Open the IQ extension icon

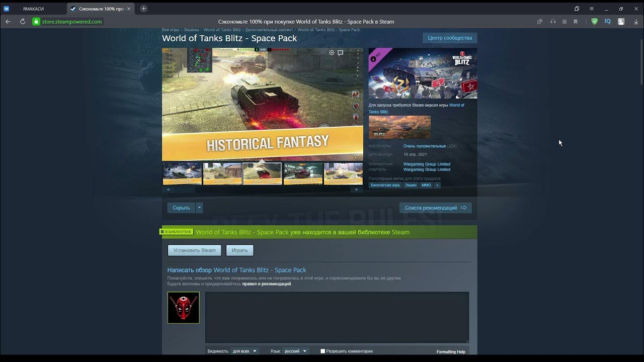608,22
